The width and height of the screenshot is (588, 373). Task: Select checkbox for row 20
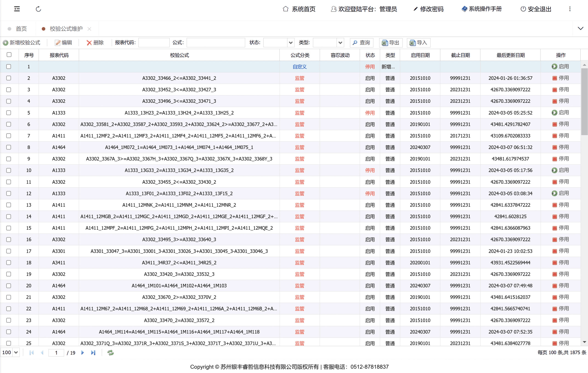point(9,285)
